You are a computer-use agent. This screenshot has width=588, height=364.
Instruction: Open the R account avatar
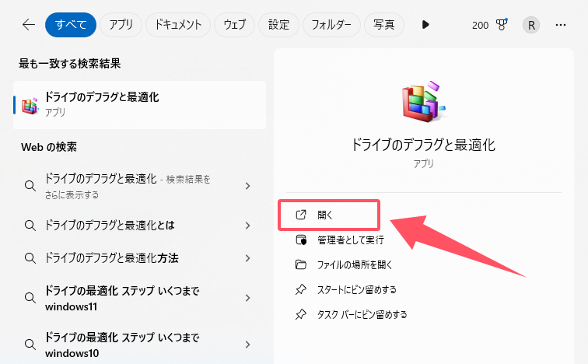[531, 25]
